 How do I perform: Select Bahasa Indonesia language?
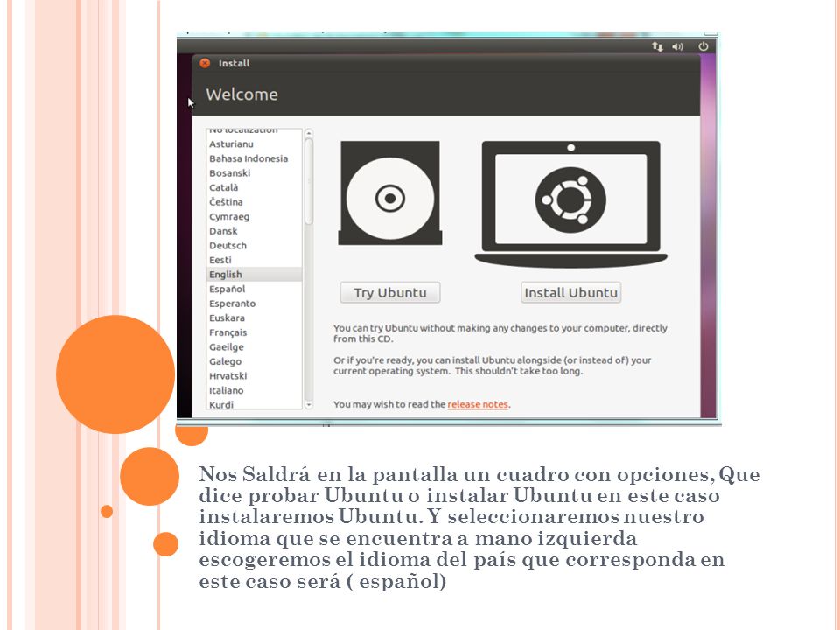255,158
